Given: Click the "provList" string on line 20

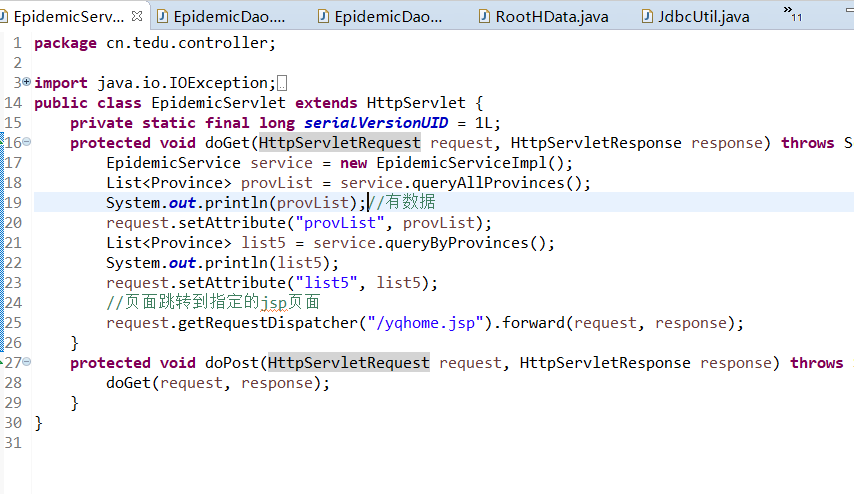Looking at the screenshot, I should [340, 223].
